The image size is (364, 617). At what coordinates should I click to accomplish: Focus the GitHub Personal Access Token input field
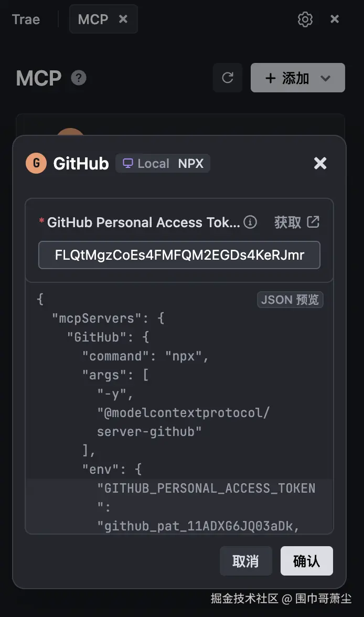pos(179,255)
